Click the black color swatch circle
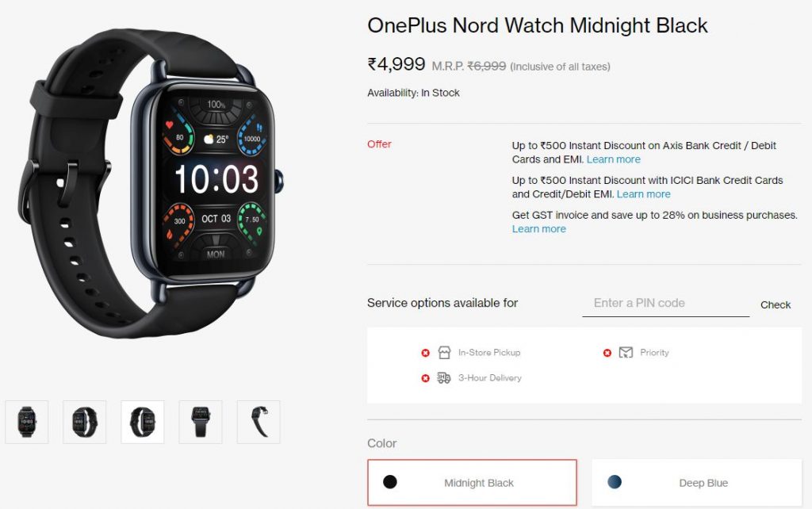Viewport: 812px width, 509px height. pos(390,482)
